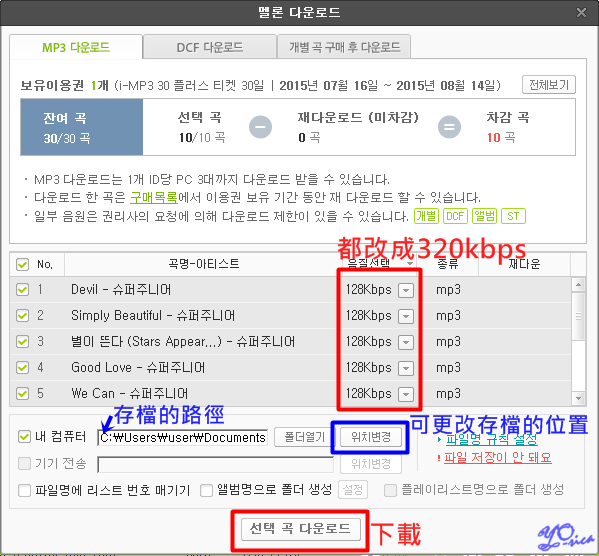The height and width of the screenshot is (556, 599).
Task: Open the 파일명 규칙 설정 link
Action: pyautogui.click(x=492, y=439)
